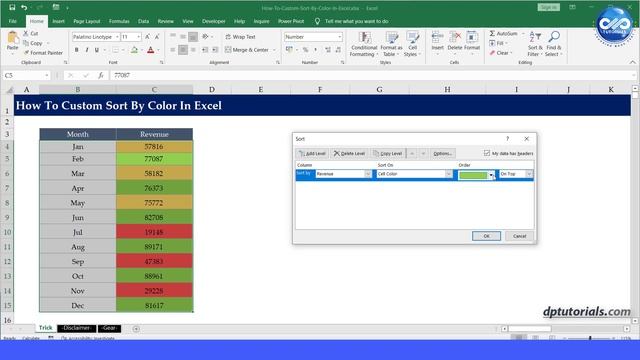Image resolution: width=640 pixels, height=360 pixels.
Task: Click the Tell me what you want search box
Action: (x=356, y=21)
